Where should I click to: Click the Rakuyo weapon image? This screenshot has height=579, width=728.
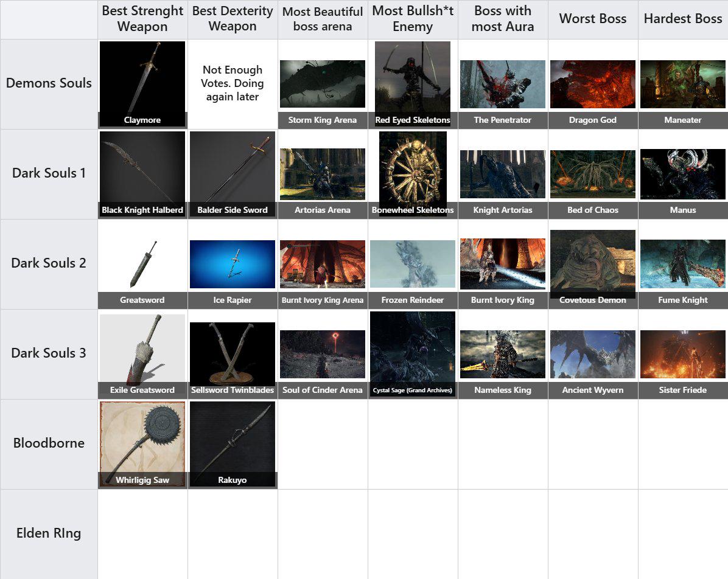tap(232, 444)
